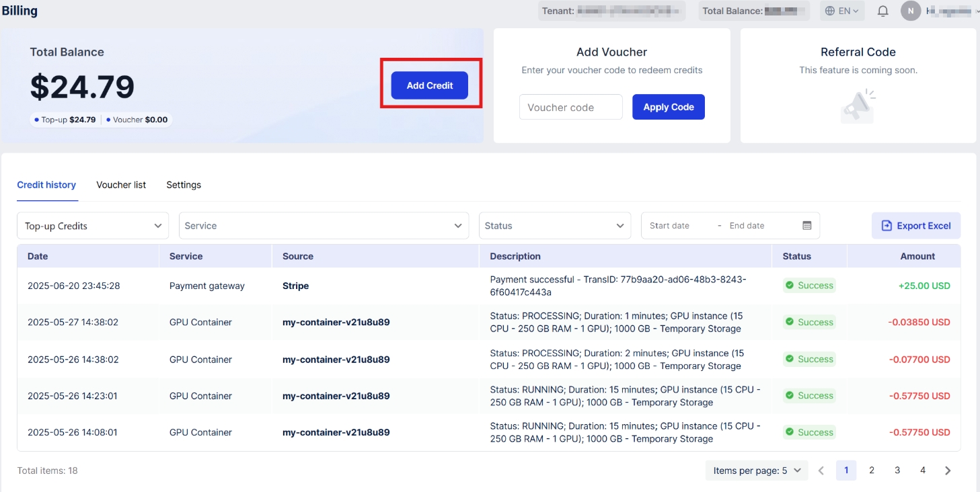The width and height of the screenshot is (980, 492).
Task: Click the globe language icon
Action: (830, 11)
